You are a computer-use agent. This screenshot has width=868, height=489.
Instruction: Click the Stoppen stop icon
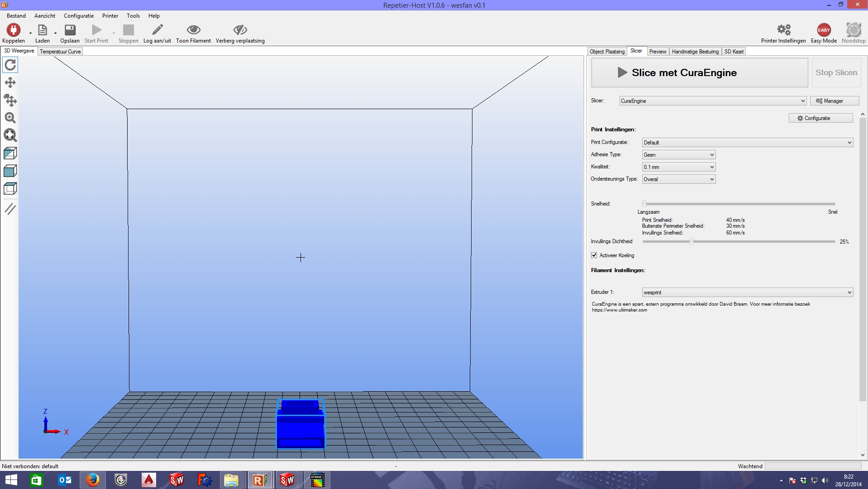tap(129, 30)
